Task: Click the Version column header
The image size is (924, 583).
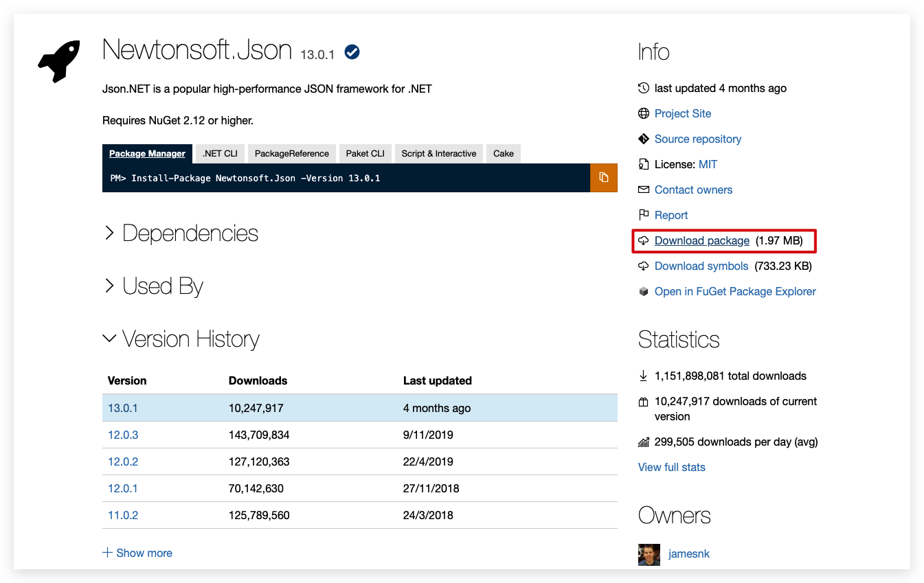Action: [x=127, y=380]
